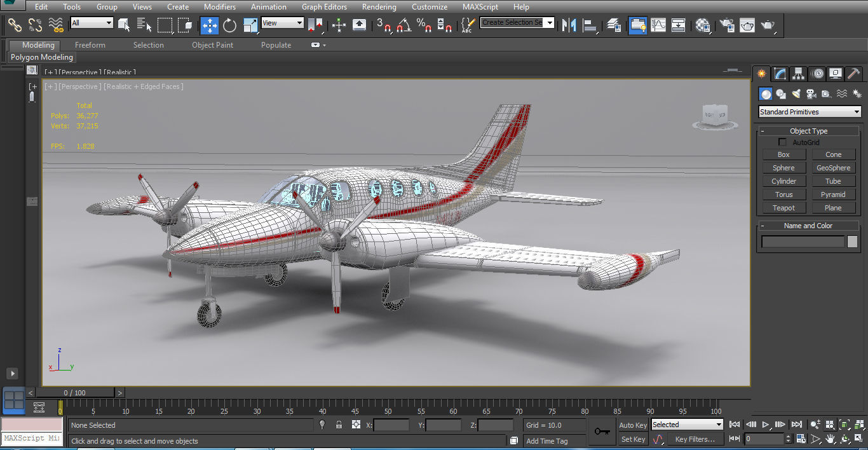This screenshot has width=868, height=450.
Task: Collapse the Object Type rollout
Action: 808,131
